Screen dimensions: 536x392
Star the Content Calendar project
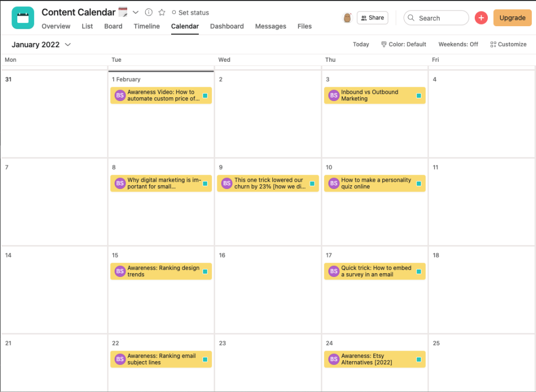tap(162, 13)
